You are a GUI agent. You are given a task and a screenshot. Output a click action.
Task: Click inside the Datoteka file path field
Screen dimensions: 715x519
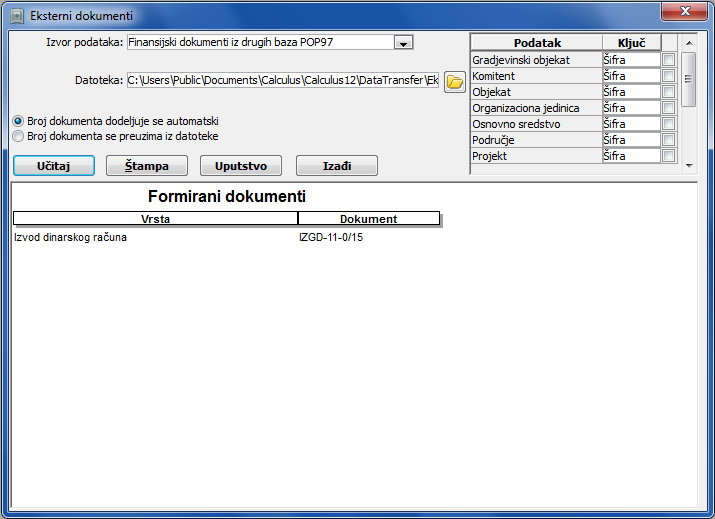coord(282,80)
